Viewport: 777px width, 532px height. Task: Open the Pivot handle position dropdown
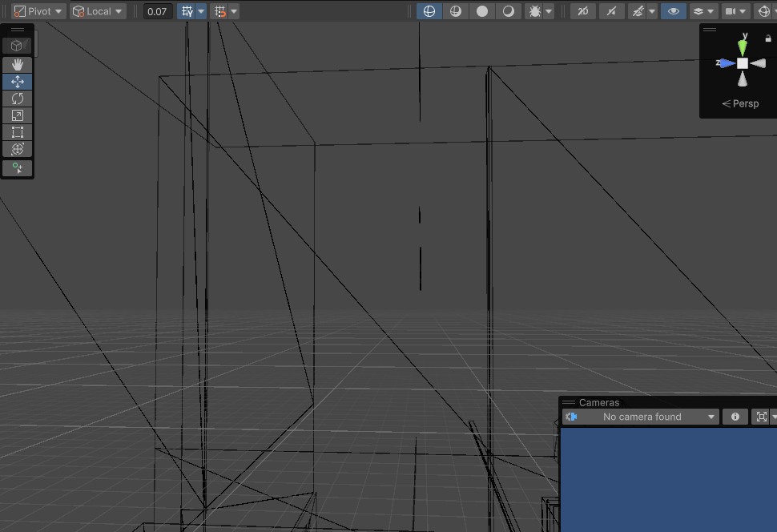click(x=38, y=11)
